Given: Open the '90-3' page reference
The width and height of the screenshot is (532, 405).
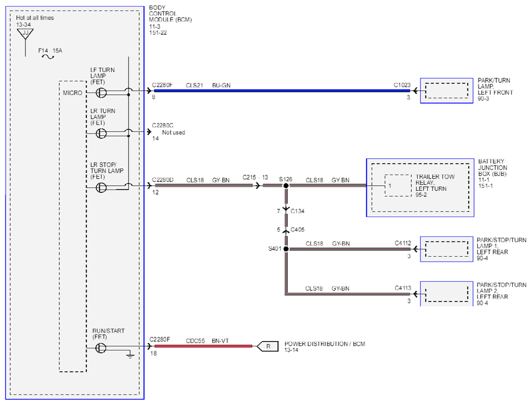Looking at the screenshot, I should coord(483,99).
